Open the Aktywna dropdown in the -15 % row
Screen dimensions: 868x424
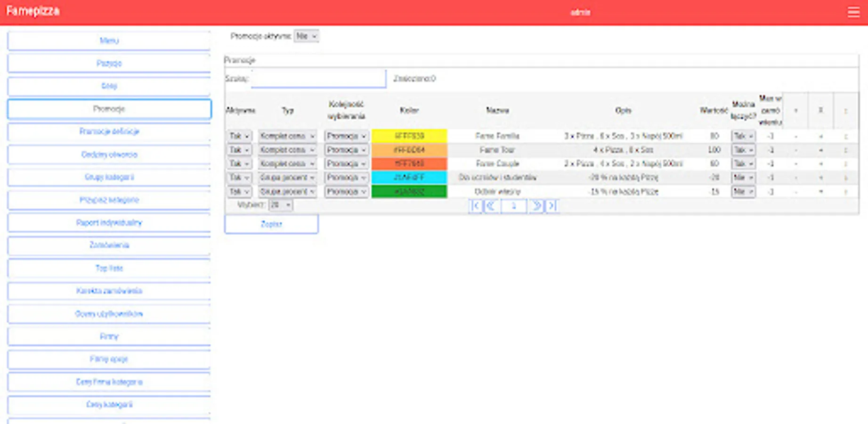239,192
